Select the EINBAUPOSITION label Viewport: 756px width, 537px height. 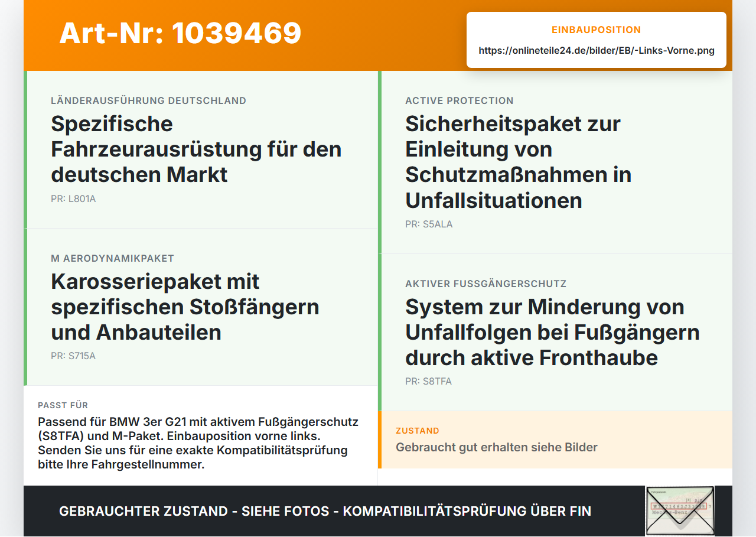(597, 30)
